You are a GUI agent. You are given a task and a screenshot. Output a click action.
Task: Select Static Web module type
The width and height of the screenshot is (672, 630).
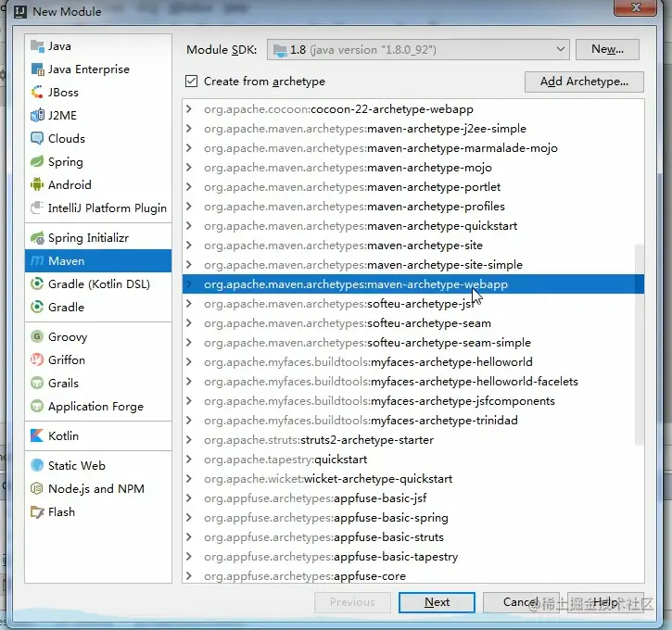tap(98, 465)
